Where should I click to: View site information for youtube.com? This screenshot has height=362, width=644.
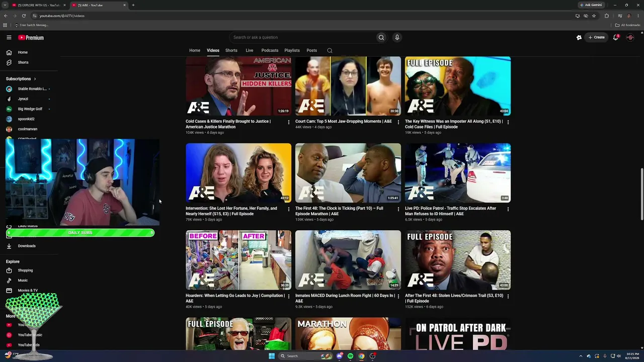tap(34, 16)
